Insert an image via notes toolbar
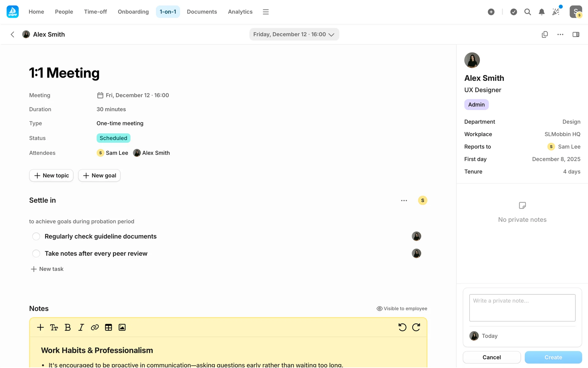The image size is (588, 368). coord(122,327)
